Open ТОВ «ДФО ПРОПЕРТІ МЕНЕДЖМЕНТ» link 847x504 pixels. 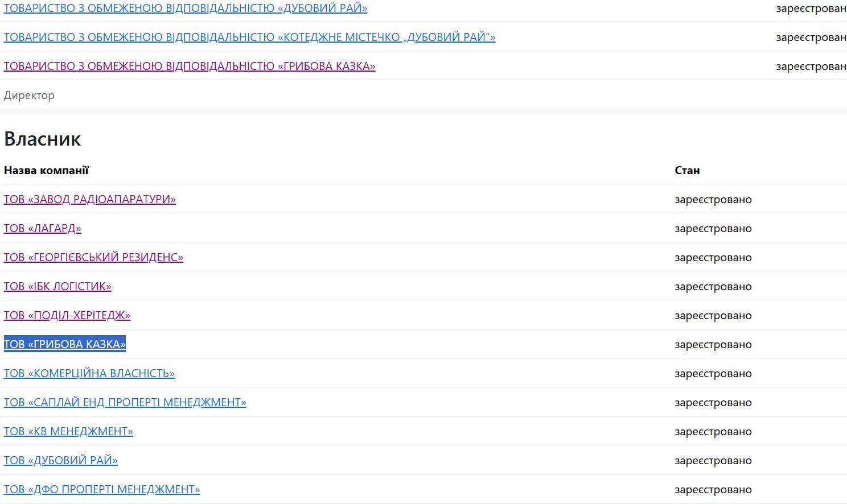coord(102,489)
